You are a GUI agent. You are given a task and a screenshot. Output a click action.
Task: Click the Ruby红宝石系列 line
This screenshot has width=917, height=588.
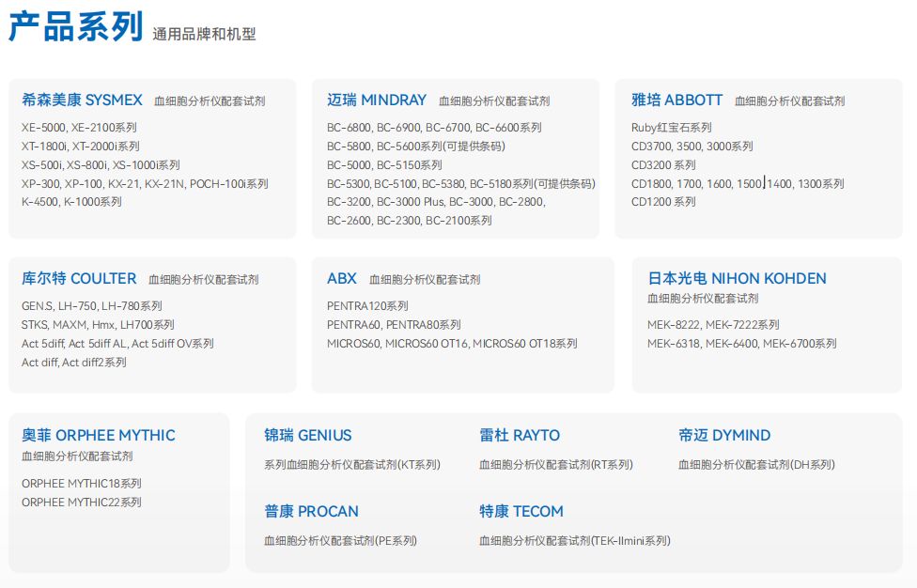(x=672, y=128)
